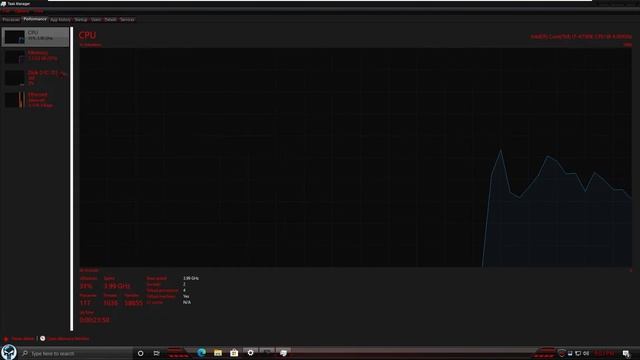Click the network tray icon
The width and height of the screenshot is (640, 360).
pos(578,353)
